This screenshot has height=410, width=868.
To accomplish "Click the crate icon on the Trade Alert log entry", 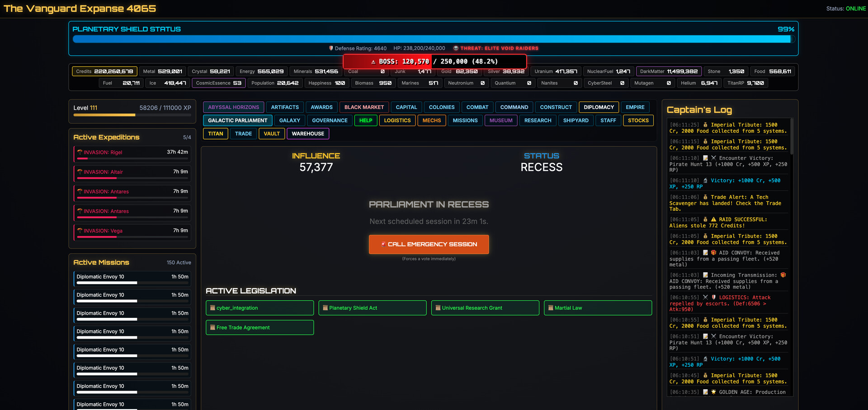I will click(x=705, y=197).
